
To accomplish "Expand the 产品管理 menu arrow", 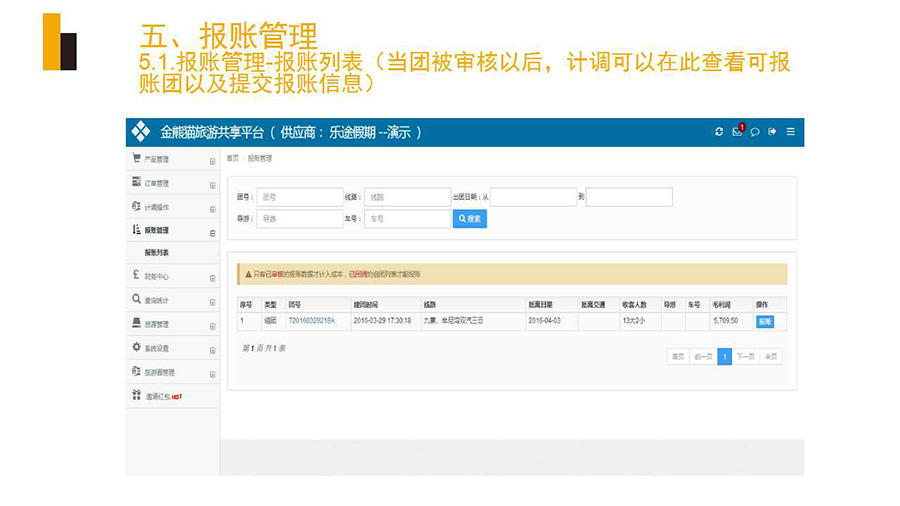I will tap(212, 162).
